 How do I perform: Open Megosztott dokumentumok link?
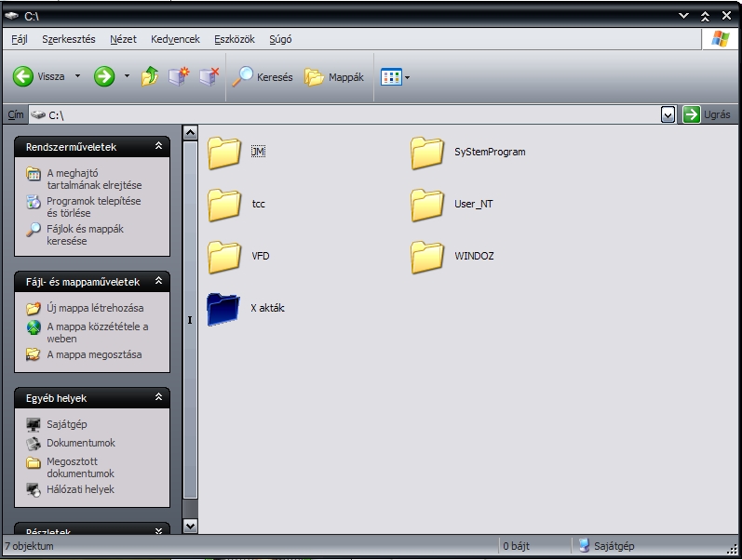80,467
